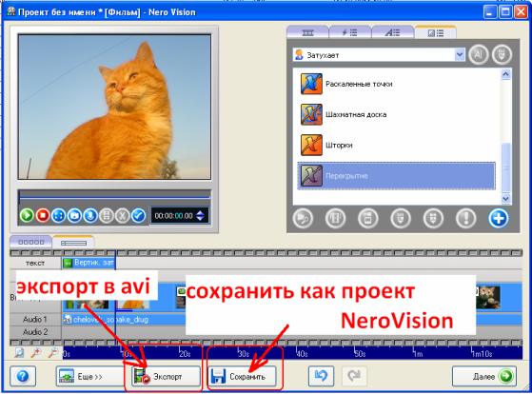
Task: Zoom out the timeline with the minus magnifier
Action: pyautogui.click(x=53, y=353)
